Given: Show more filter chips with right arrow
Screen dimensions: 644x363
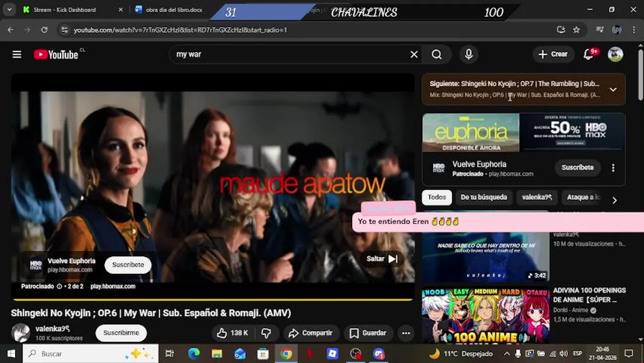Looking at the screenshot, I should pos(614,200).
